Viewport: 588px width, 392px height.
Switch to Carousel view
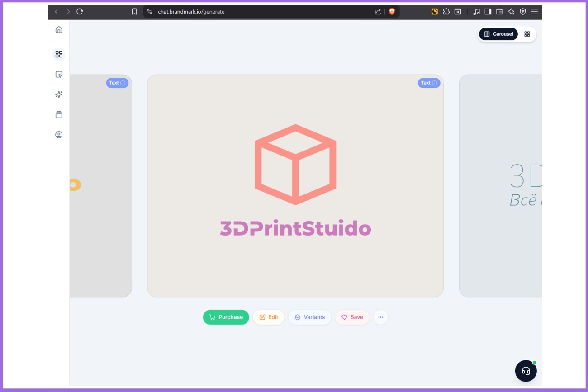498,34
